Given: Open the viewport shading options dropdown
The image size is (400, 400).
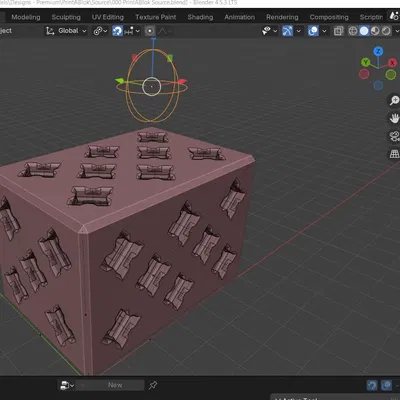Looking at the screenshot, I should pyautogui.click(x=397, y=31).
